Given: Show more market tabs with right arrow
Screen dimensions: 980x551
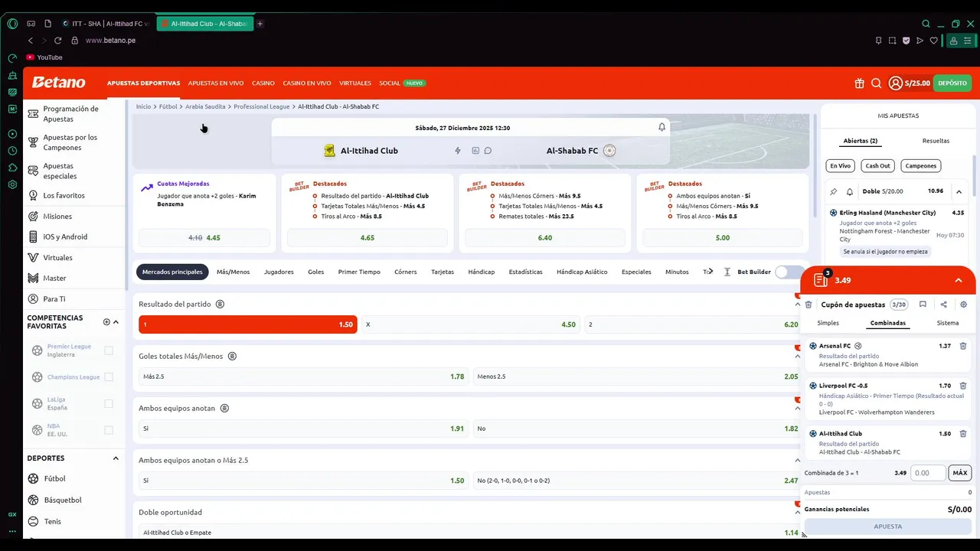Looking at the screenshot, I should click(x=710, y=272).
